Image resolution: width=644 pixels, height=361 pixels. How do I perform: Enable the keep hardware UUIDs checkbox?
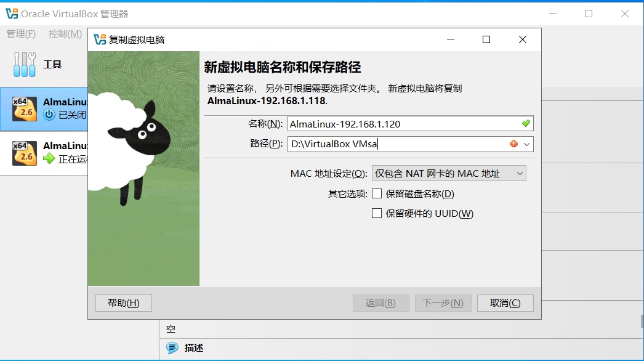[x=377, y=213]
